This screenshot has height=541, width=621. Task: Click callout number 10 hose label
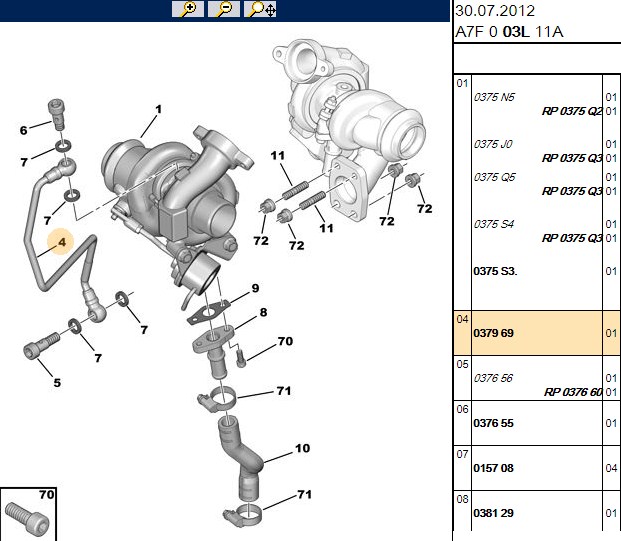click(x=302, y=448)
